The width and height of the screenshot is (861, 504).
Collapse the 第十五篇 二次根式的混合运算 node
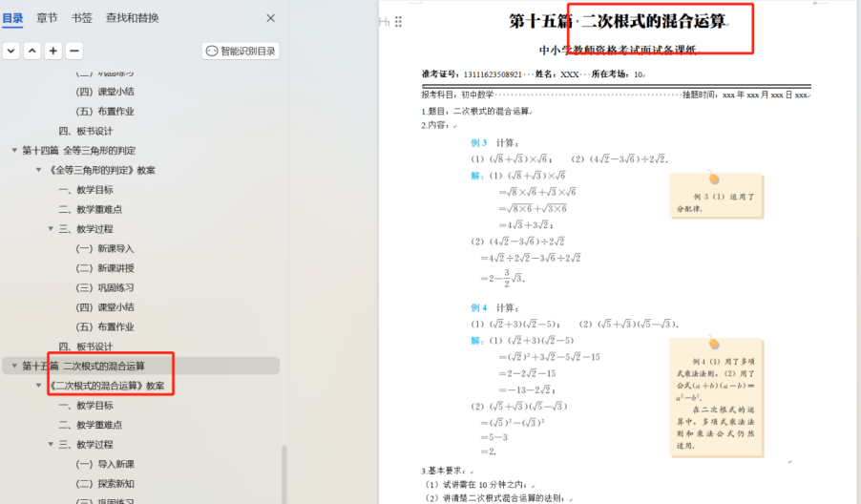(x=14, y=366)
